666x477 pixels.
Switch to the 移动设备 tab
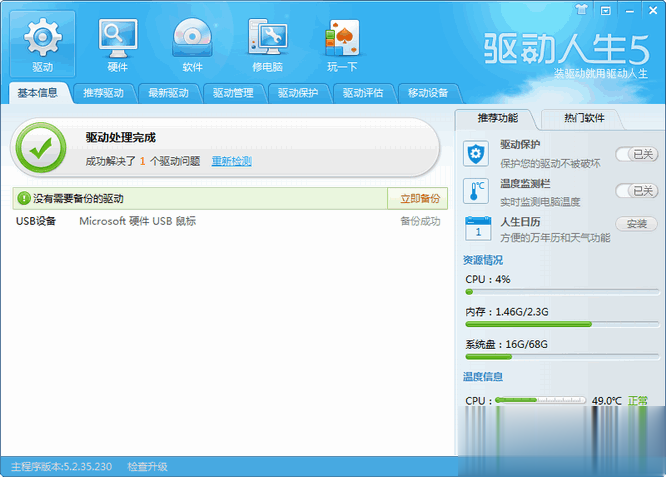coord(429,93)
